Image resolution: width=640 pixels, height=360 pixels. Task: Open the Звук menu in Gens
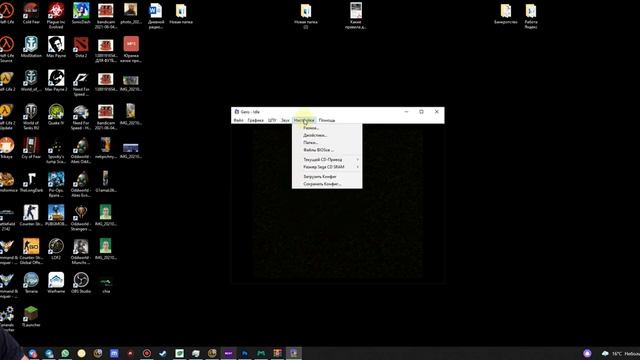click(285, 120)
